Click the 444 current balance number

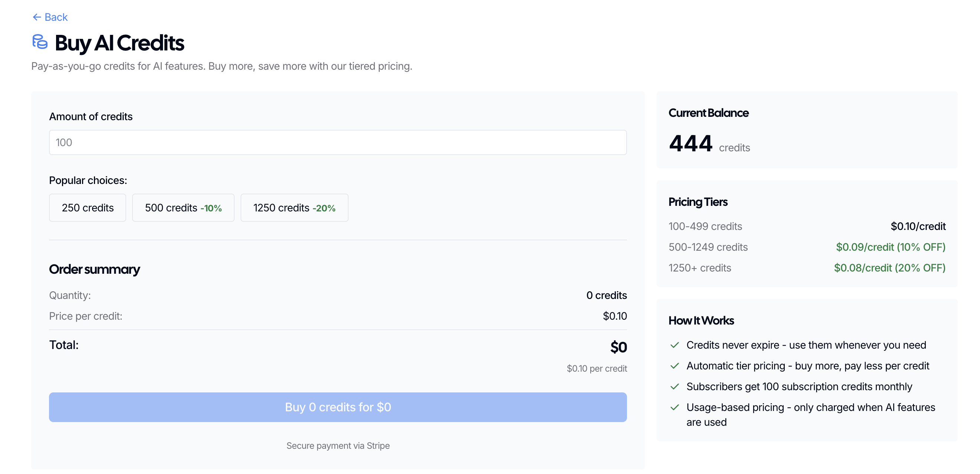point(690,144)
